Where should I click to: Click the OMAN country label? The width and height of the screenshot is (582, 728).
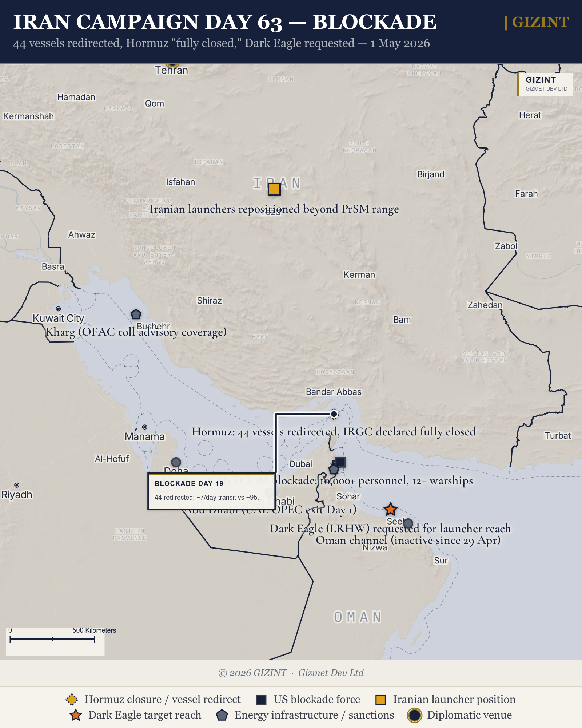click(x=358, y=617)
